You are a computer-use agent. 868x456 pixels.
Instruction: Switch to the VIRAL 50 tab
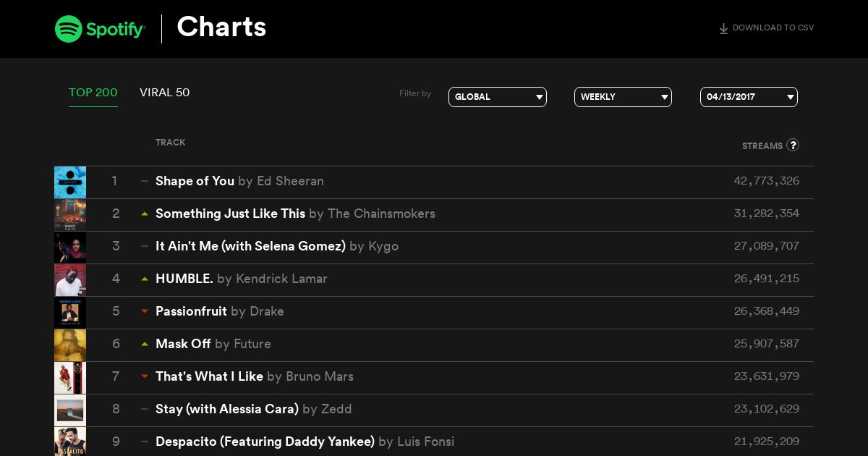[x=165, y=93]
